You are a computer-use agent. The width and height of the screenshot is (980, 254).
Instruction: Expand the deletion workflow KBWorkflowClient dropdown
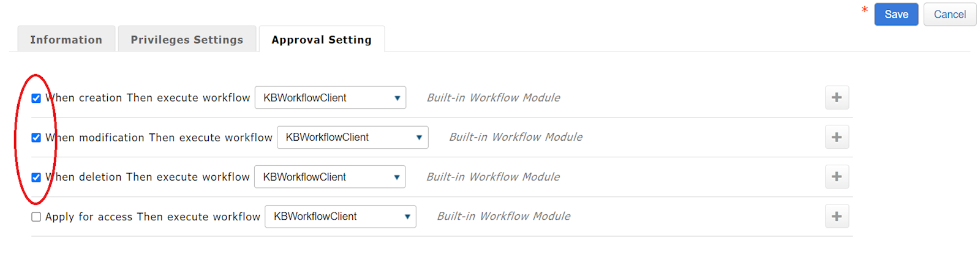coord(330,177)
